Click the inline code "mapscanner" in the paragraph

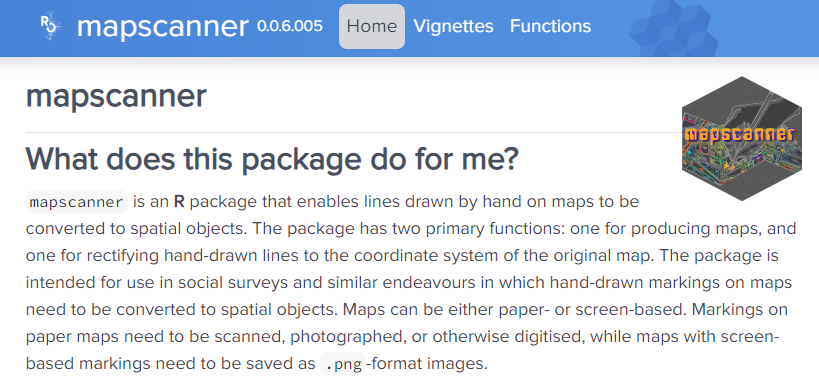coord(77,202)
